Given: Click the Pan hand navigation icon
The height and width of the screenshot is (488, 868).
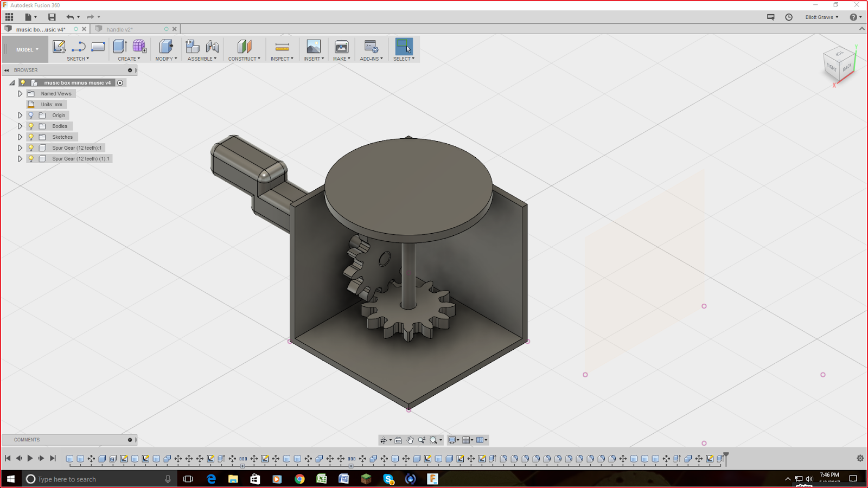Looking at the screenshot, I should coord(410,440).
